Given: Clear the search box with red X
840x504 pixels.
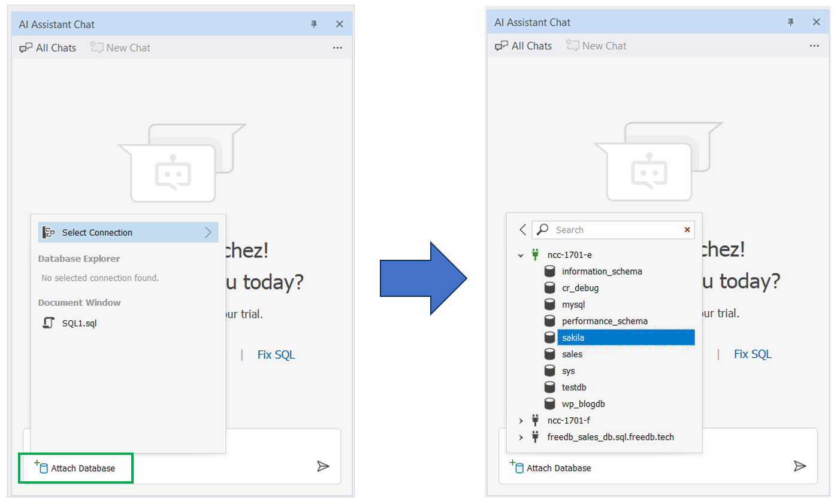Looking at the screenshot, I should click(687, 230).
